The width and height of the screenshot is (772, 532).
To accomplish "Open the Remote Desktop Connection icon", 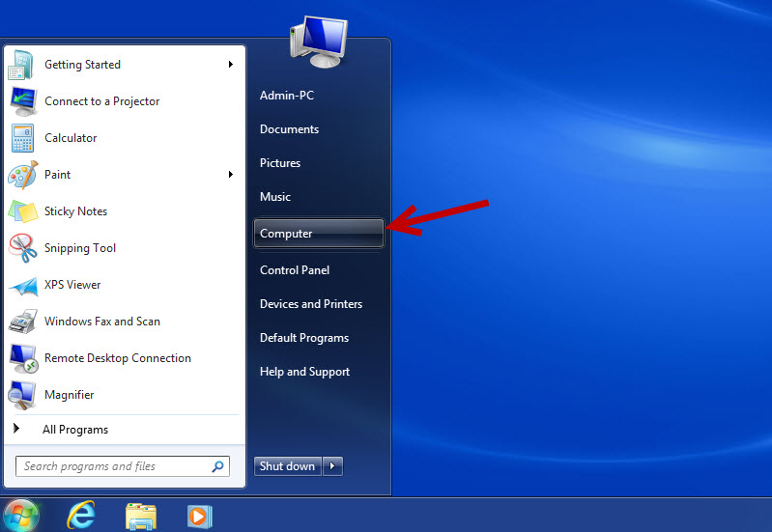I will click(22, 358).
